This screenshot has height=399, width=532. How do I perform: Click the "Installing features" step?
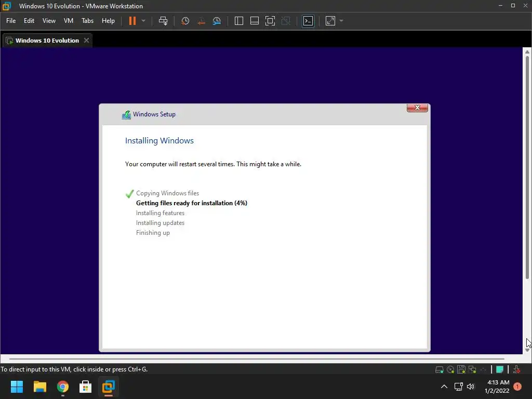point(160,212)
